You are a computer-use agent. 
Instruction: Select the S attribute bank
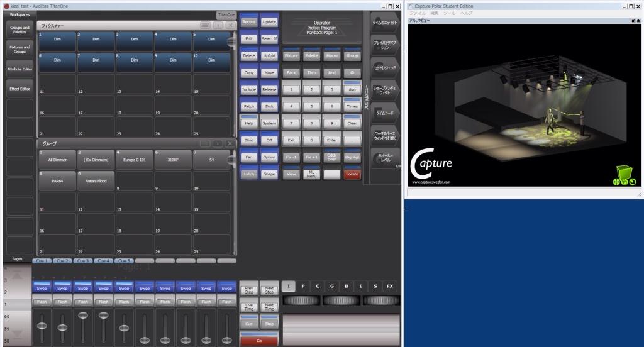point(375,286)
